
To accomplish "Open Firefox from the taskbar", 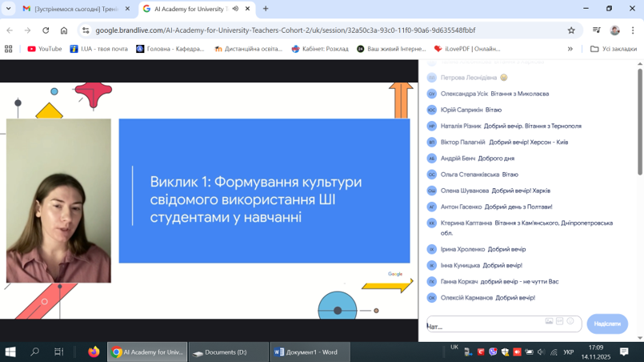I will click(94, 352).
